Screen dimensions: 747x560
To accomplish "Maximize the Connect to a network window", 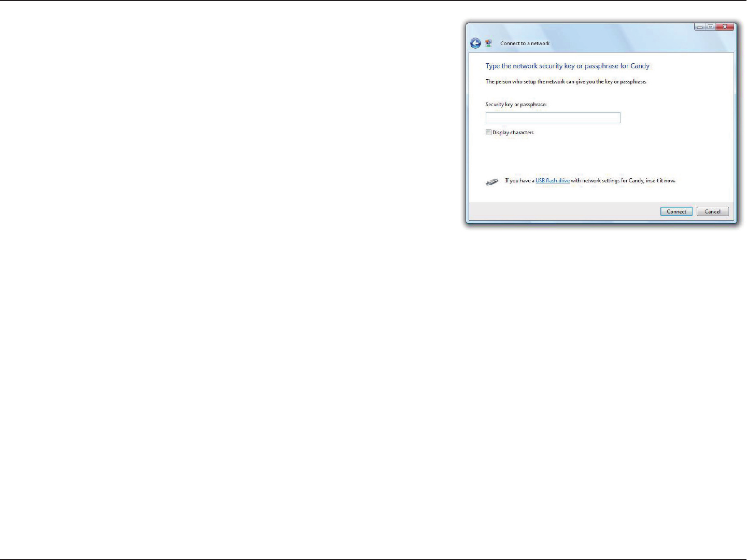I will pyautogui.click(x=711, y=27).
